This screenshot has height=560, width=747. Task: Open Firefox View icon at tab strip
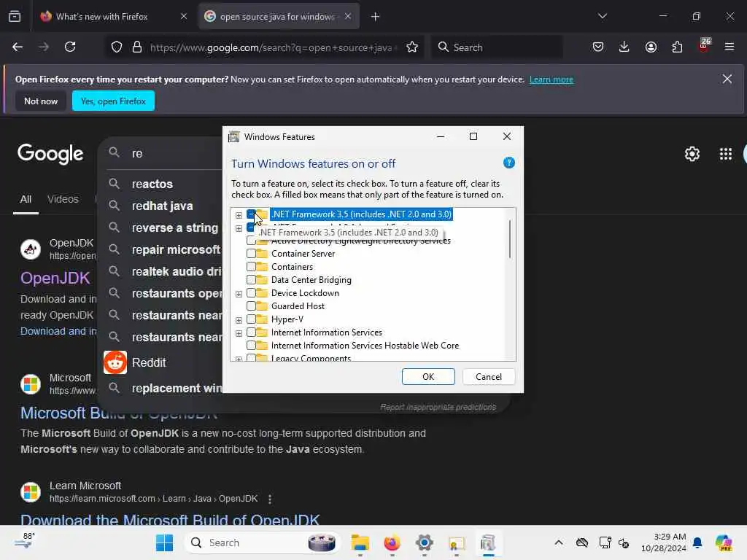click(x=15, y=17)
